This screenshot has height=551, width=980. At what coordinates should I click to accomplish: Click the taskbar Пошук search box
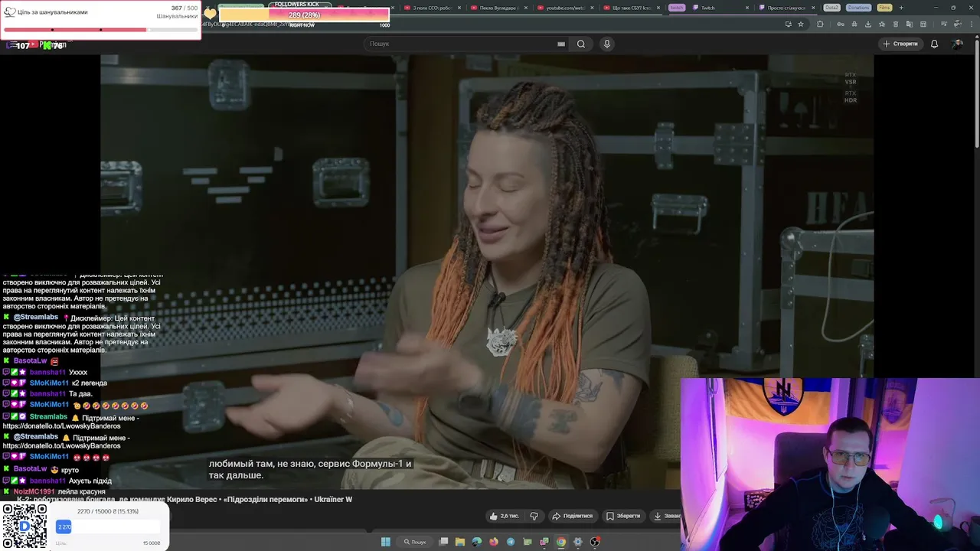point(415,542)
